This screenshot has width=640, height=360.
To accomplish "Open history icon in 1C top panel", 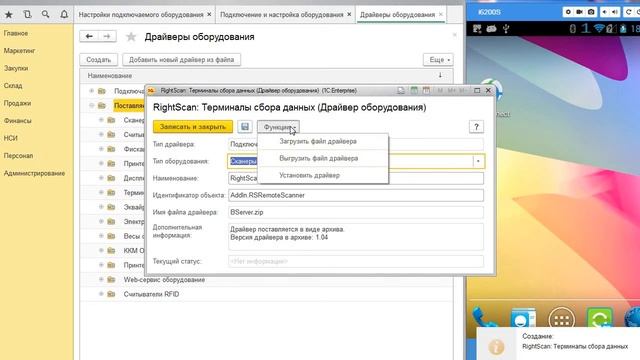I will pyautogui.click(x=27, y=15).
